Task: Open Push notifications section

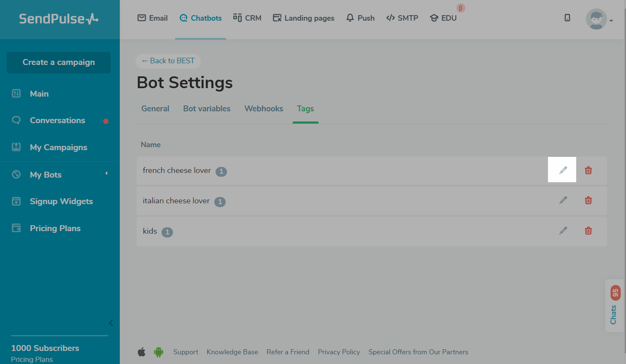Action: pyautogui.click(x=360, y=18)
